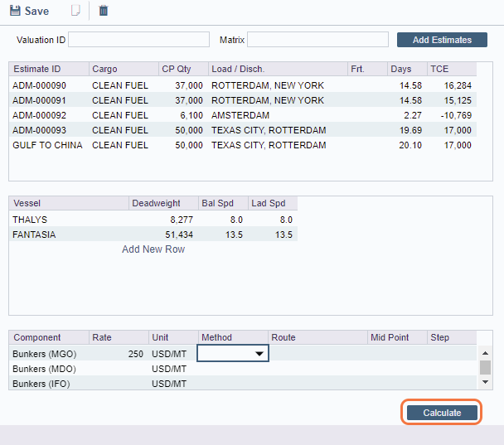This screenshot has width=504, height=445.
Task: Click the components list scrollbar thumb
Action: (x=486, y=367)
